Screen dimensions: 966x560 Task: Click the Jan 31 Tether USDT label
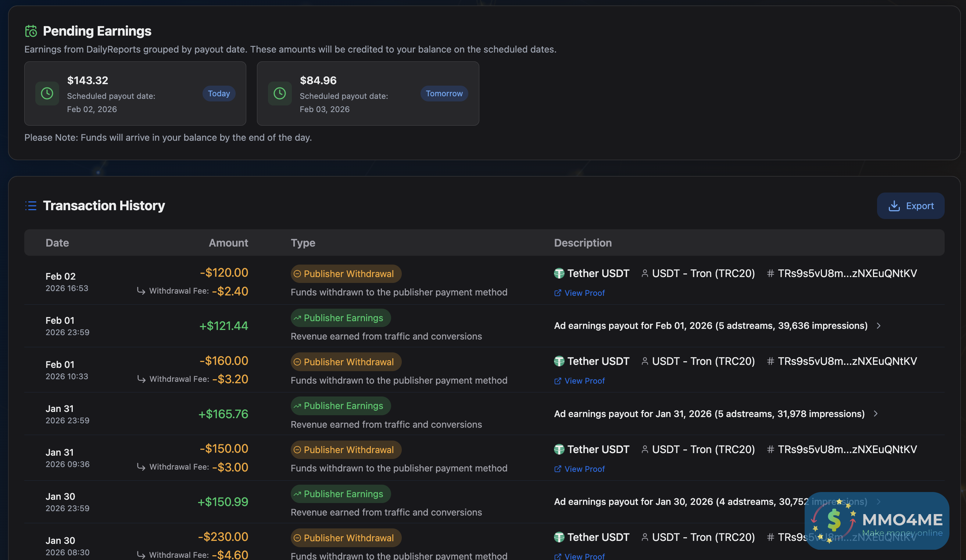tap(598, 449)
